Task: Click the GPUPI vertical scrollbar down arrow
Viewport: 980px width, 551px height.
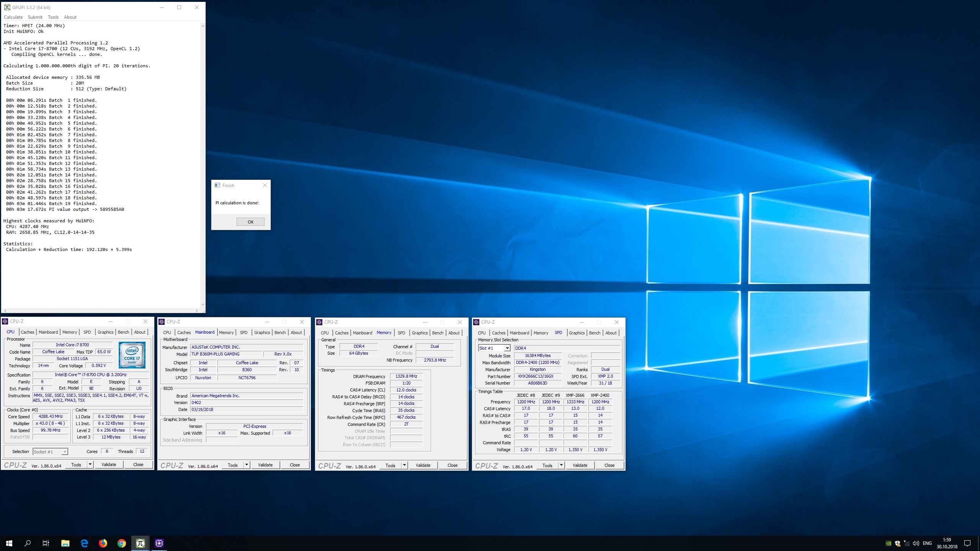Action: point(203,305)
